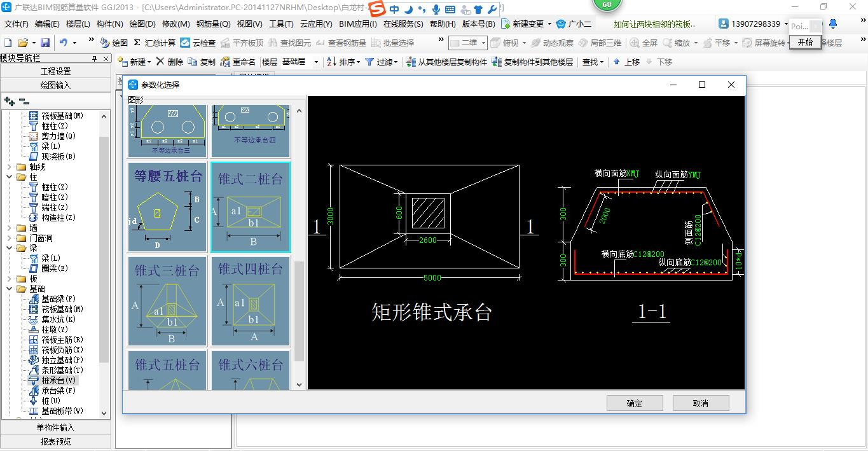Select the 锥式三桩台 thumbnail
Image resolution: width=868 pixels, height=451 pixels.
pyautogui.click(x=167, y=301)
